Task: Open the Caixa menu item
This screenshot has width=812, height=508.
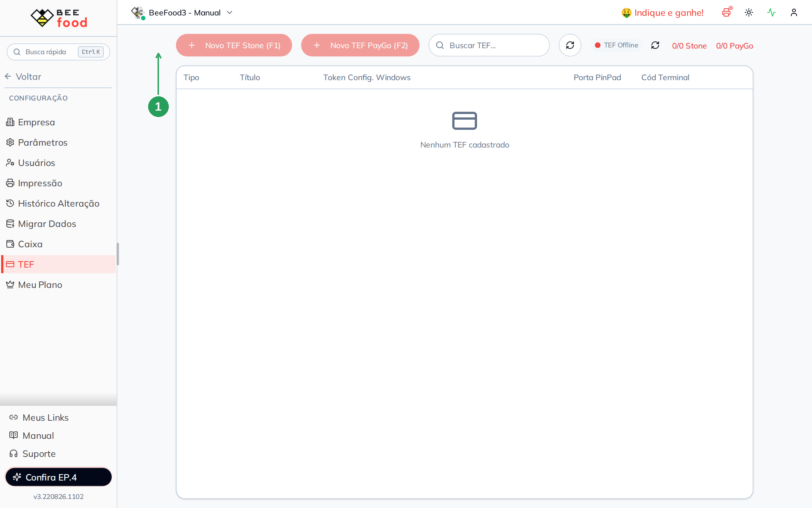Action: pos(58,244)
